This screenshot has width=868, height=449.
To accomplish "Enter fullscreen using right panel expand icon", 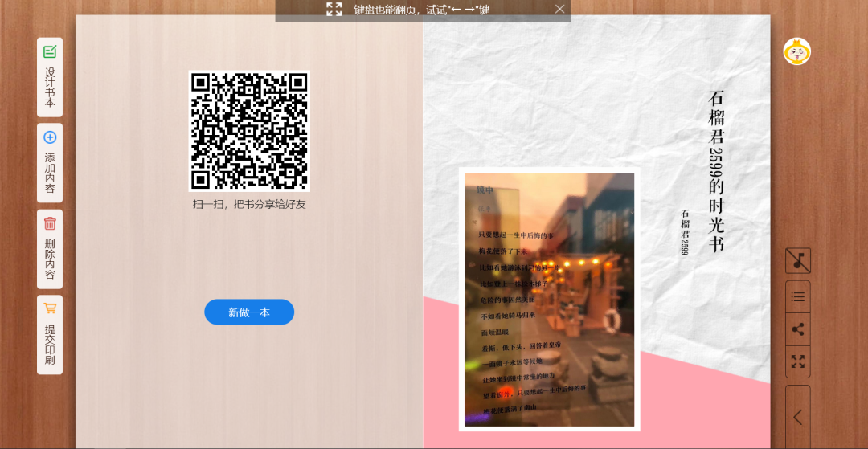I will click(x=797, y=361).
